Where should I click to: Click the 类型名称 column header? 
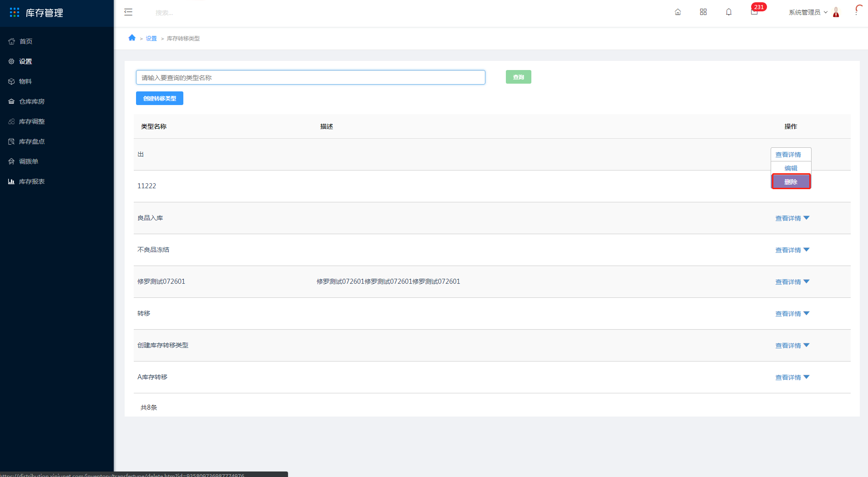154,126
